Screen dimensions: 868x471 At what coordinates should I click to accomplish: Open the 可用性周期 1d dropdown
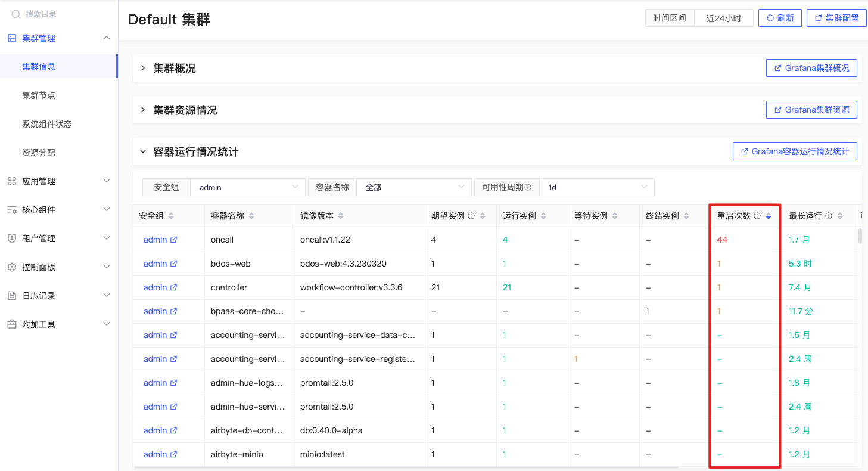596,187
